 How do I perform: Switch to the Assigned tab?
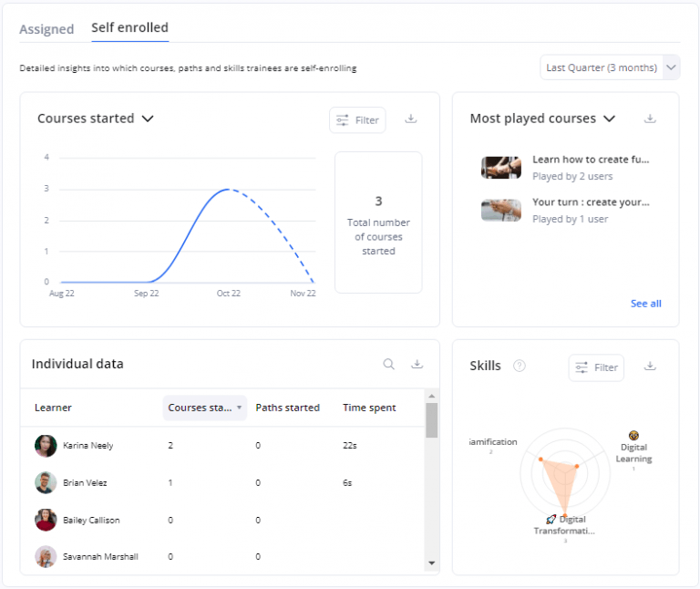46,29
